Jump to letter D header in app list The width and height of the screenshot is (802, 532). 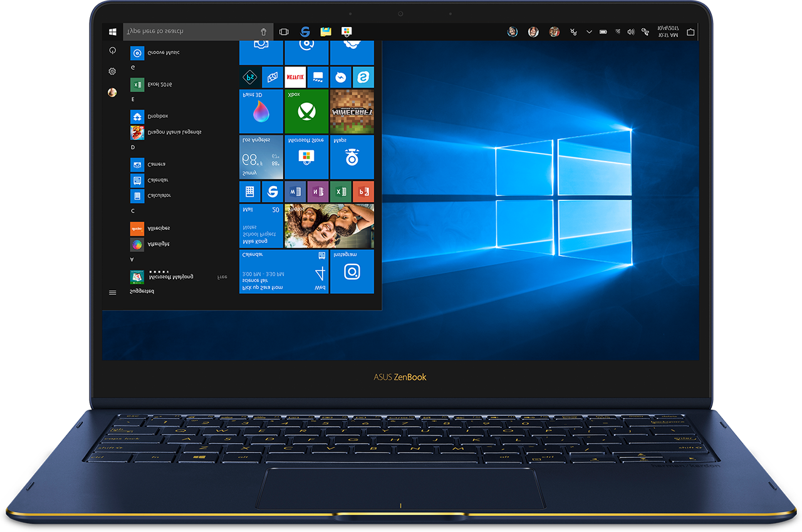tap(133, 147)
